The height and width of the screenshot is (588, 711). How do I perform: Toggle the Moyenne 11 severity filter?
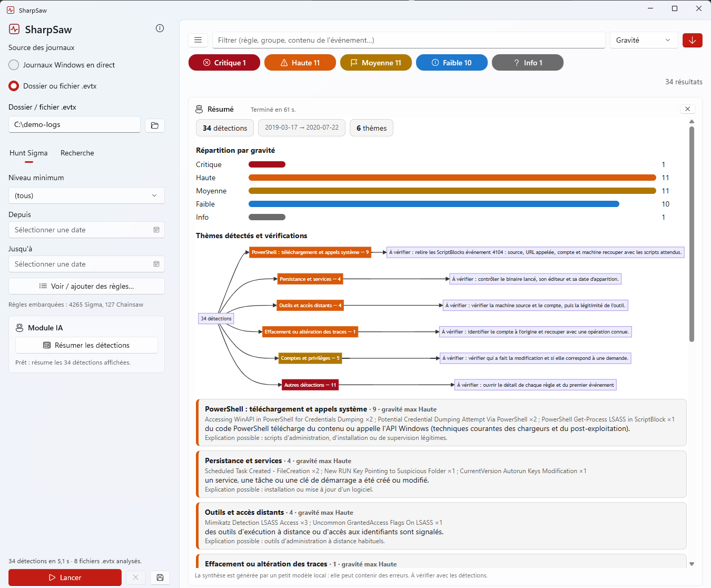(376, 63)
